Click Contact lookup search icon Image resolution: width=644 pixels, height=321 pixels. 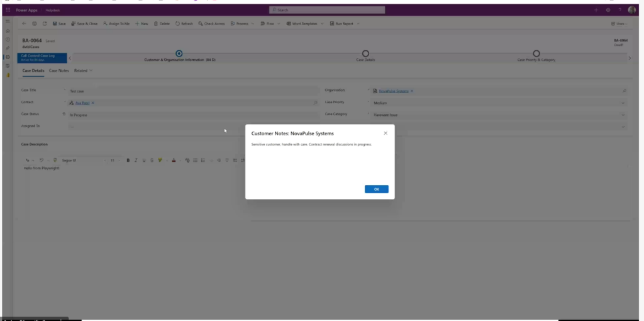click(x=316, y=103)
